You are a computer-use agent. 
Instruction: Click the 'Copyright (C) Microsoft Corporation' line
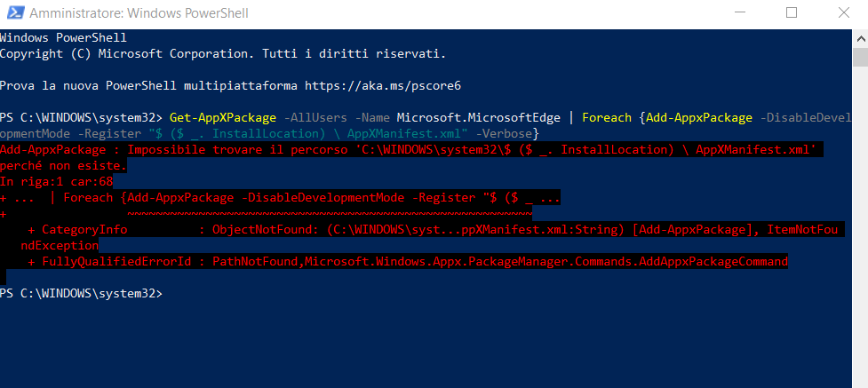(222, 53)
